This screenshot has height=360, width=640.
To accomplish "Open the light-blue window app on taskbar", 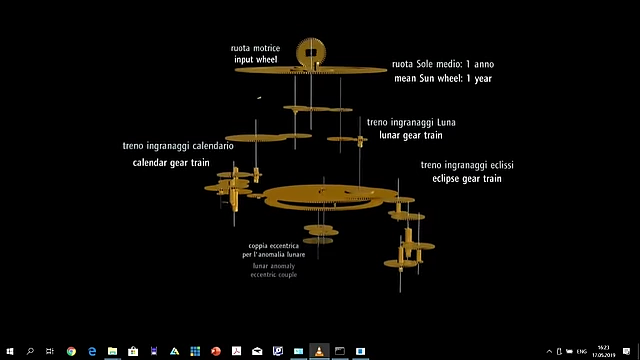I will [x=298, y=351].
